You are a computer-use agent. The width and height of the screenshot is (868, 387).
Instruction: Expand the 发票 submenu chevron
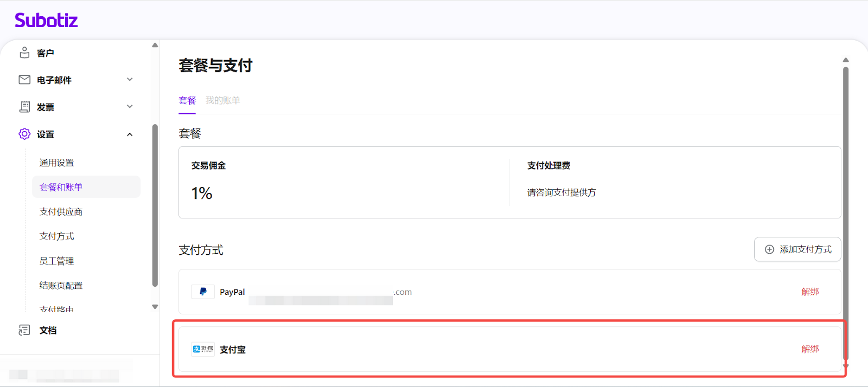click(130, 107)
